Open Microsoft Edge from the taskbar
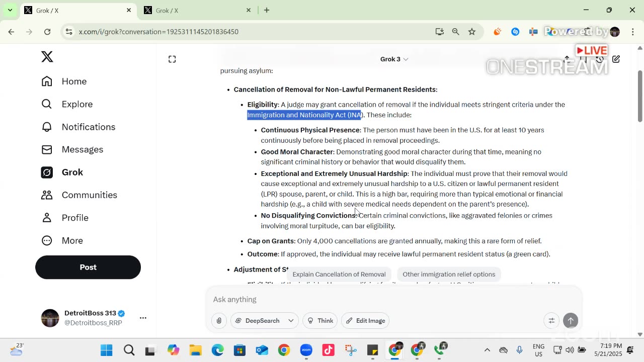This screenshot has width=644, height=362. [217, 350]
